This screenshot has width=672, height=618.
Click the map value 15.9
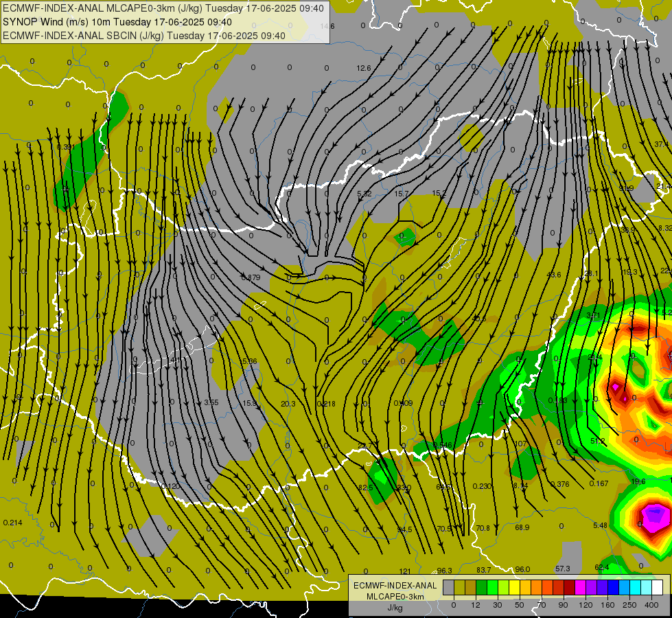[x=249, y=403]
